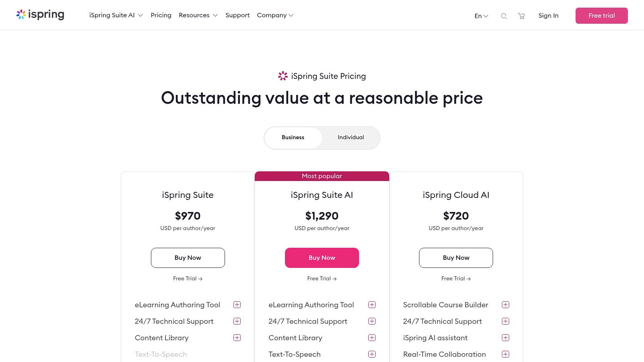Expand the Resources navigation dropdown

(x=198, y=15)
